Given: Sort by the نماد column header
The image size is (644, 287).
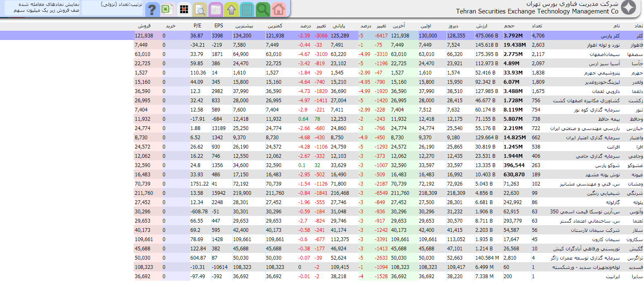Looking at the screenshot, I should tap(639, 26).
